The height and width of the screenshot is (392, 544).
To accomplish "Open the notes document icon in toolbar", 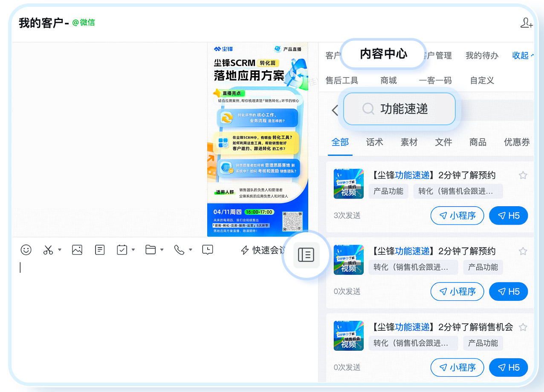I will coord(100,250).
